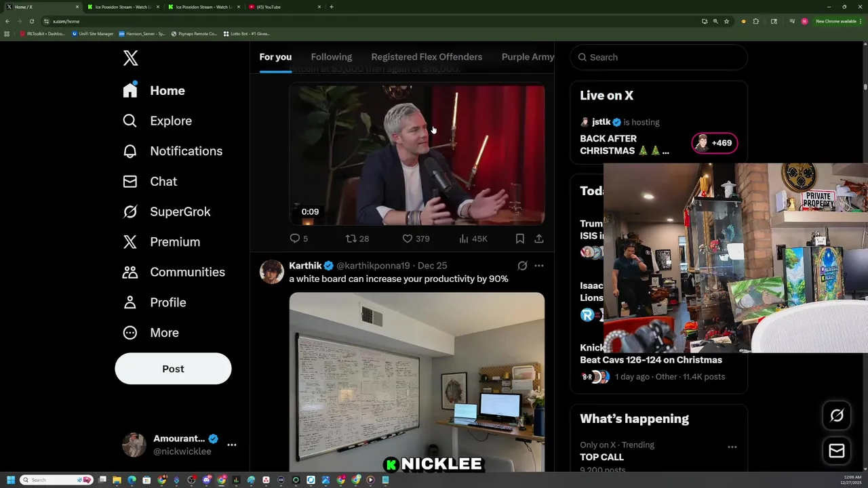Viewport: 868px width, 488px height.
Task: Bookmark the video post
Action: [519, 239]
